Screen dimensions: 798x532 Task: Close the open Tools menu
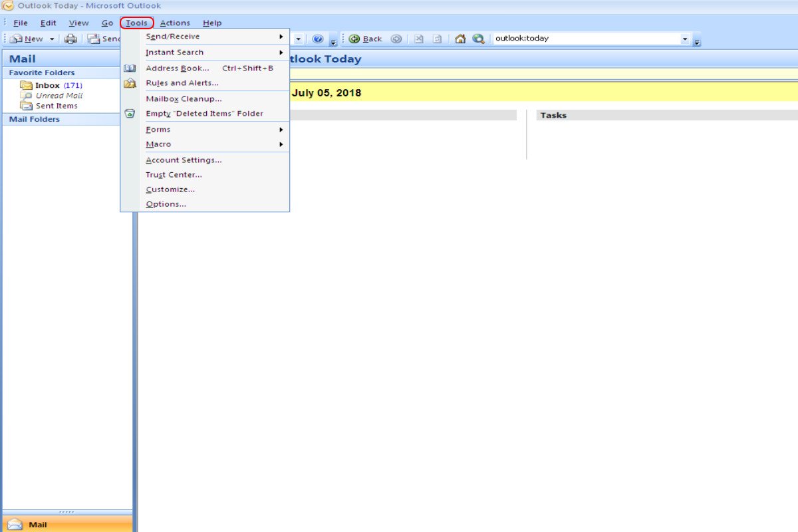click(137, 23)
